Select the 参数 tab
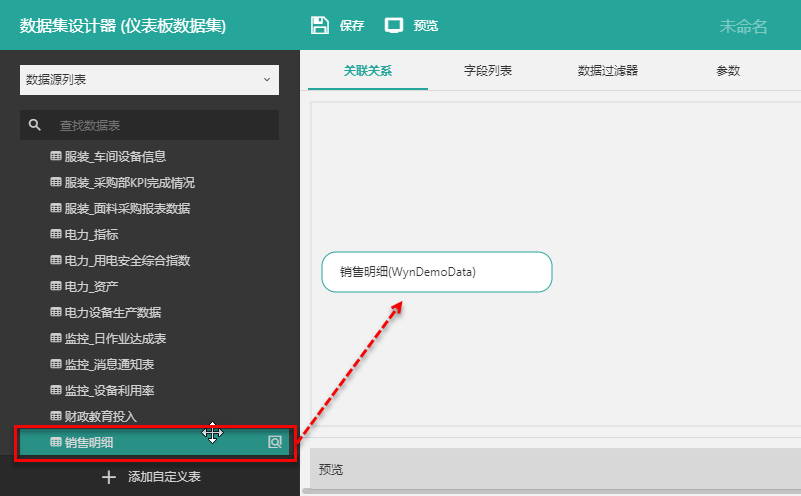 [728, 71]
